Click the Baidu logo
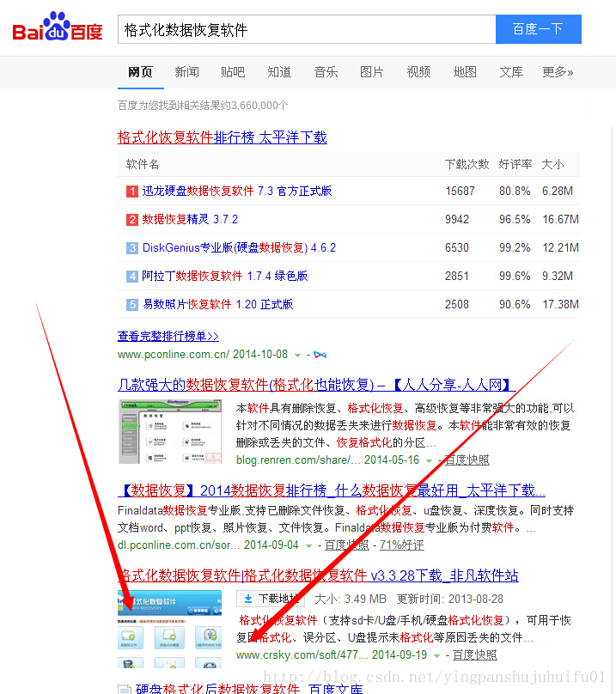 58,27
